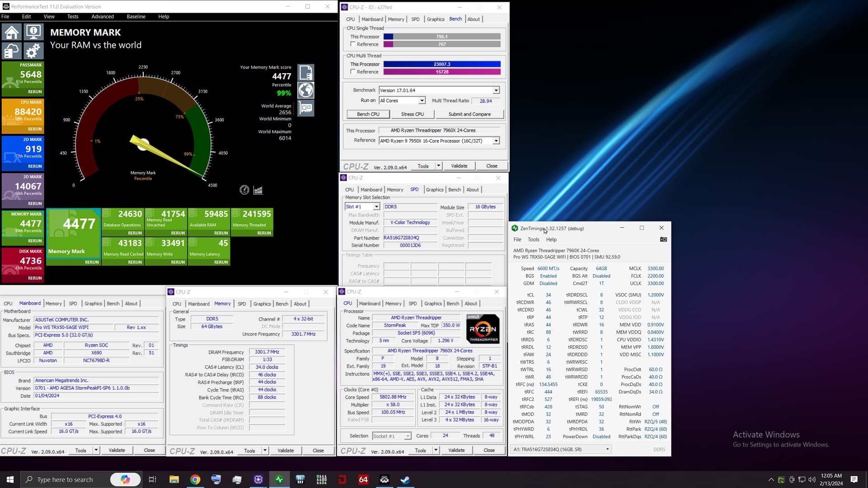Expand the Benchmark version dropdown
The width and height of the screenshot is (868, 488).
496,90
